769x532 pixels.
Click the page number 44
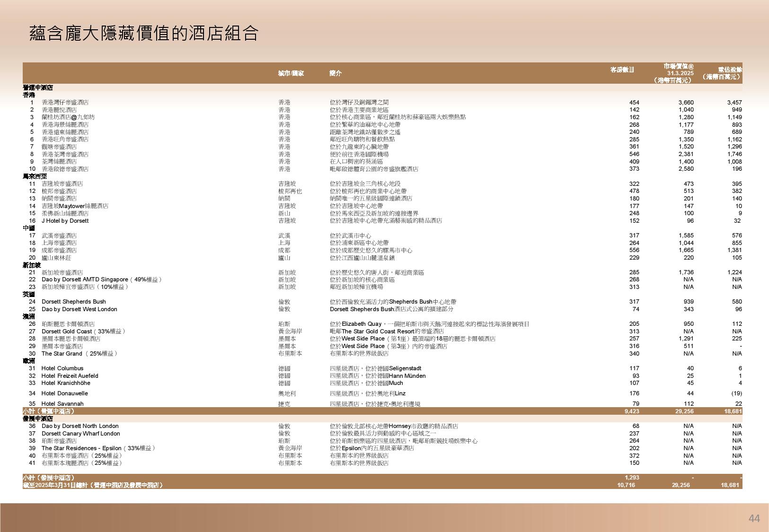pos(754,519)
